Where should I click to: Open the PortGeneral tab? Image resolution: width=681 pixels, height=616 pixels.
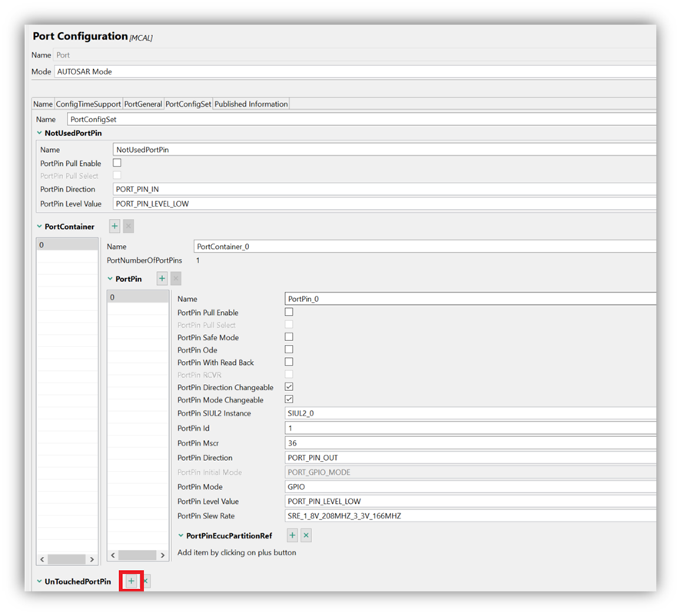pyautogui.click(x=143, y=104)
